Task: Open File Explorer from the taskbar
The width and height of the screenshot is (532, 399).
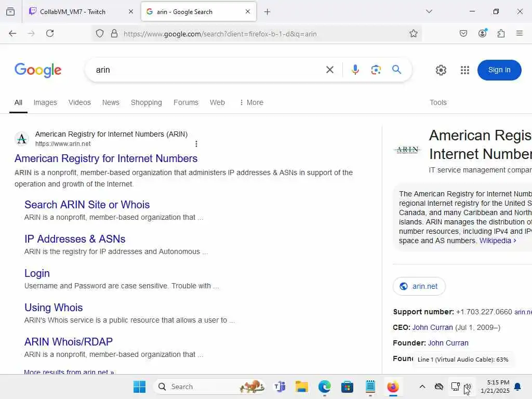Action: [302, 387]
